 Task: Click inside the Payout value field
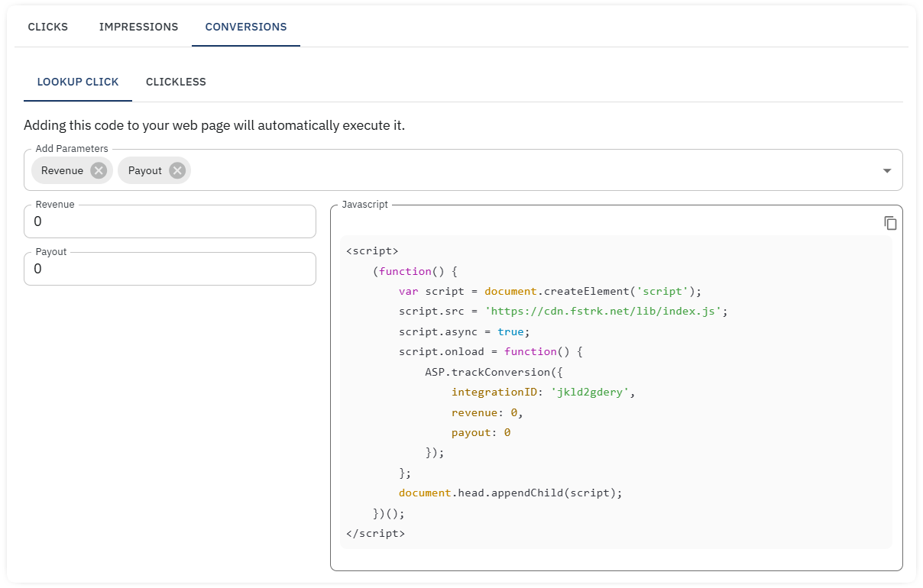pos(170,268)
